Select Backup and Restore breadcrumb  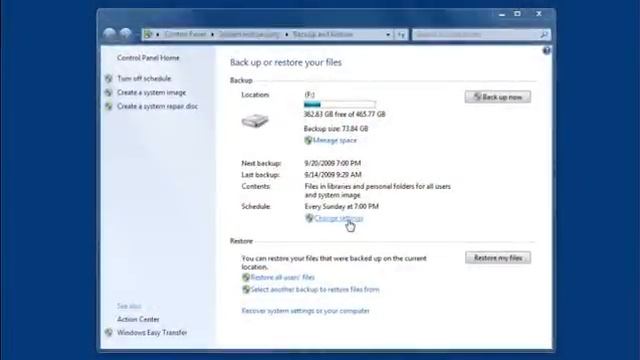(x=322, y=35)
